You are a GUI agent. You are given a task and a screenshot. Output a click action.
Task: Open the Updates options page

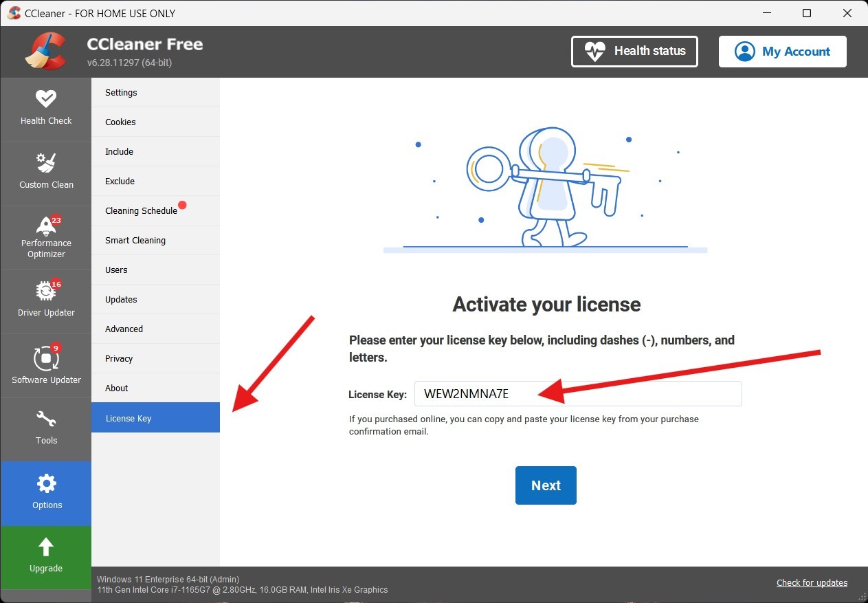[155, 300]
